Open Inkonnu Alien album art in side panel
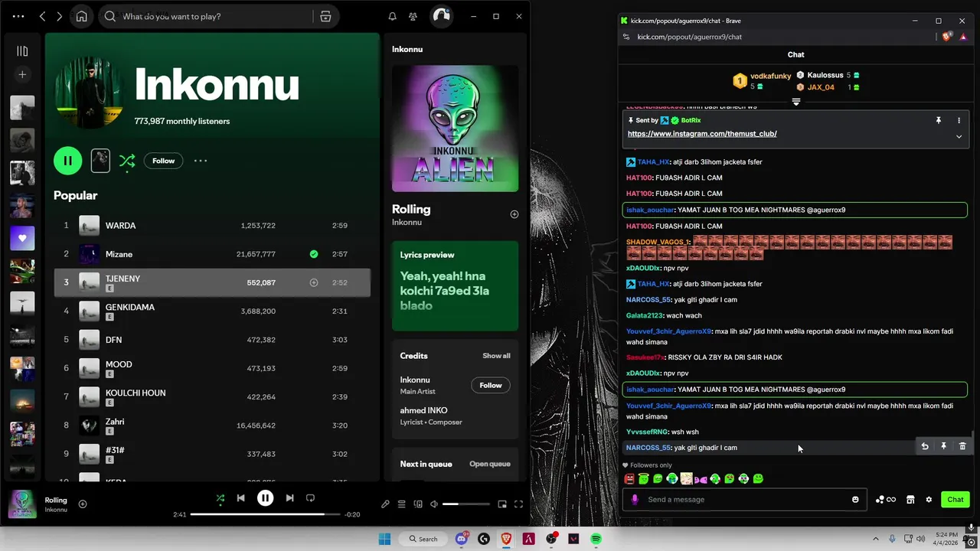The height and width of the screenshot is (551, 980). coord(455,128)
